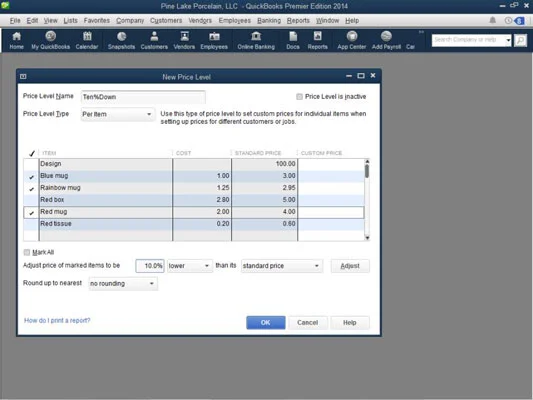Screen dimensions: 533x400
Task: Open the Snapshots icon
Action: tap(121, 40)
